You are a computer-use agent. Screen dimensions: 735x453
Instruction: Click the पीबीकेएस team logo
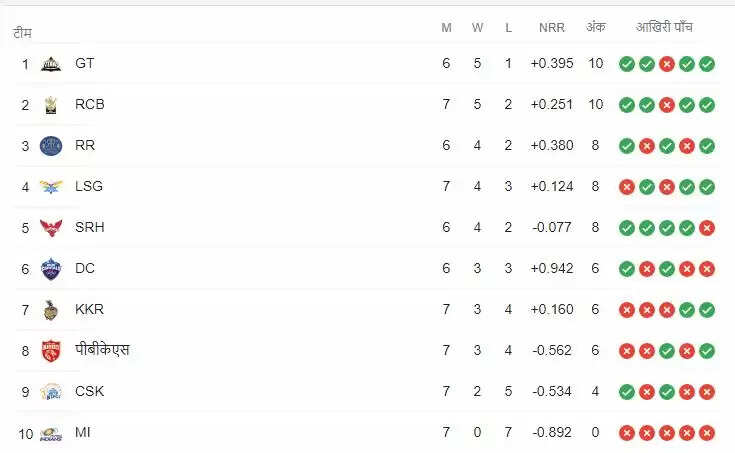[51, 350]
